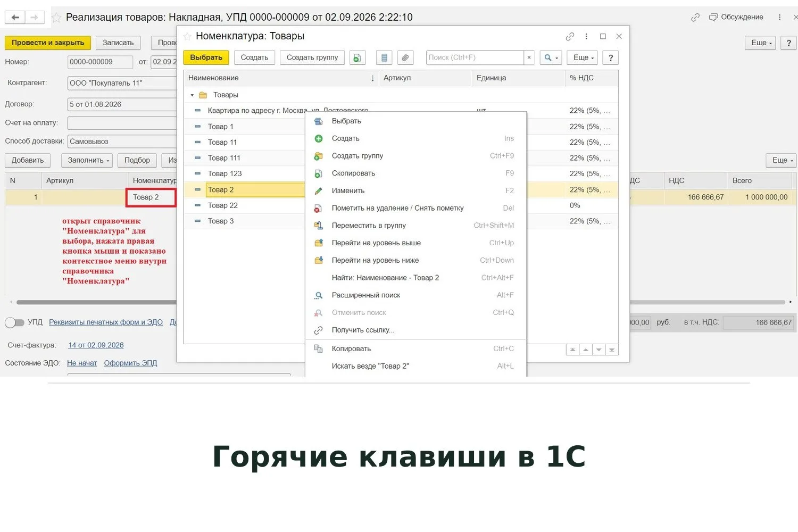Choose Создать in the context menu
The image size is (798, 532).
point(415,138)
